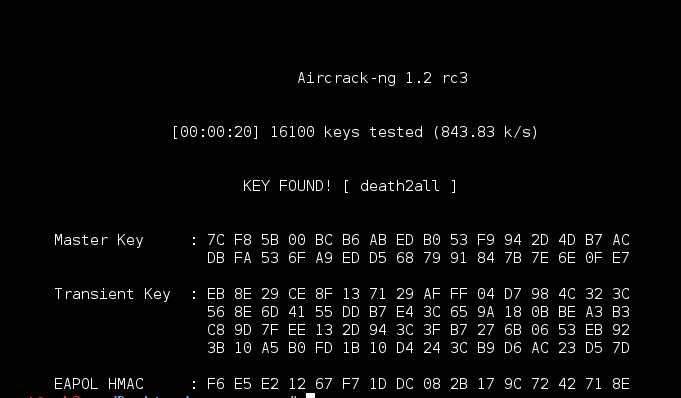Image resolution: width=681 pixels, height=398 pixels.
Task: Click the Transient Key label
Action: pos(112,294)
